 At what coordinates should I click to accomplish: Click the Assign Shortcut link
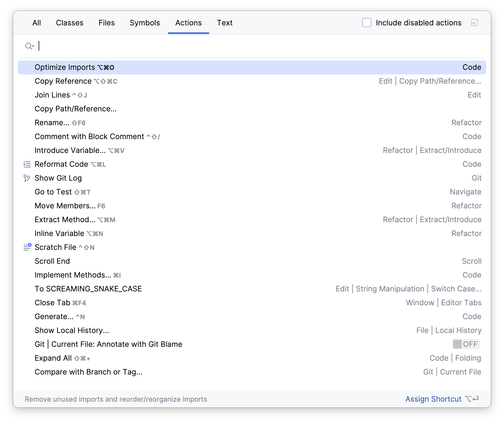[434, 399]
